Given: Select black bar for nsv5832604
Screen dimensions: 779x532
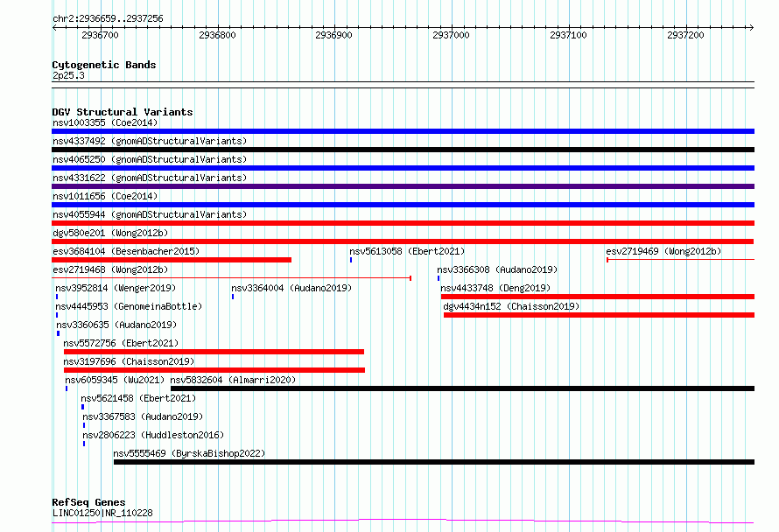Looking at the screenshot, I should coord(462,388).
